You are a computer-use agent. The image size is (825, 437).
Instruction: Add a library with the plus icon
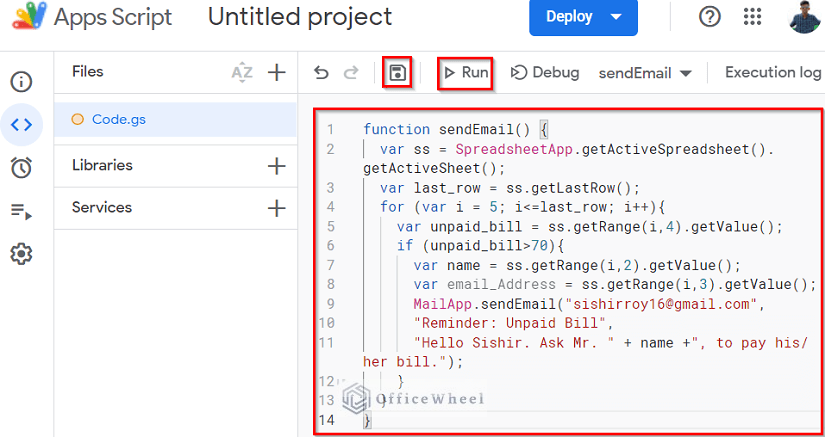tap(277, 166)
